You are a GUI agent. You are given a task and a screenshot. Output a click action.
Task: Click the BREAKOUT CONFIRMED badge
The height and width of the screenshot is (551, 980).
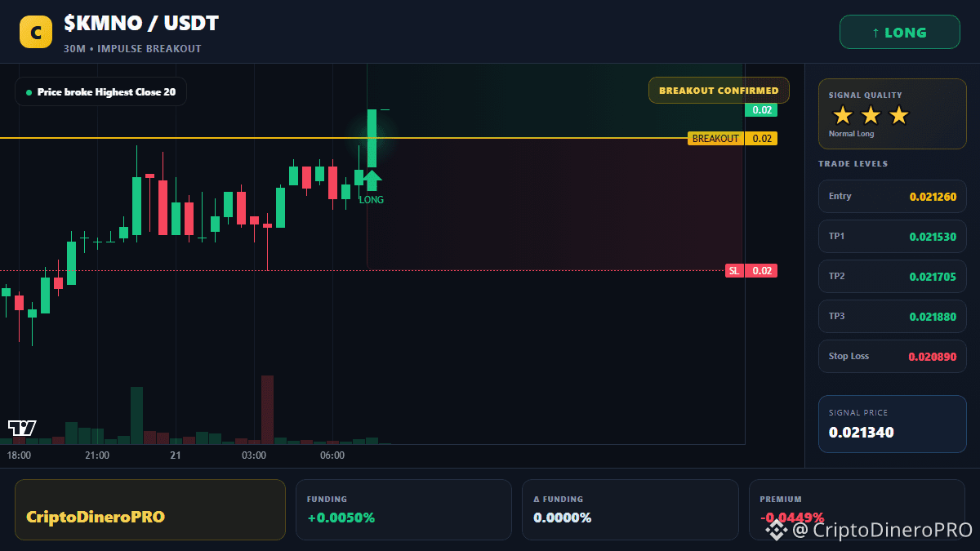719,91
